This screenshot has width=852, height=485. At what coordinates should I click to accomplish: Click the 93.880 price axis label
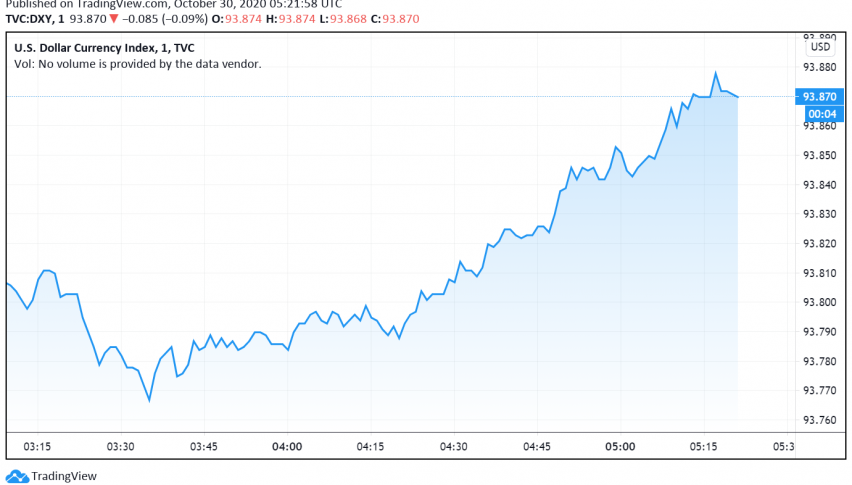[819, 67]
